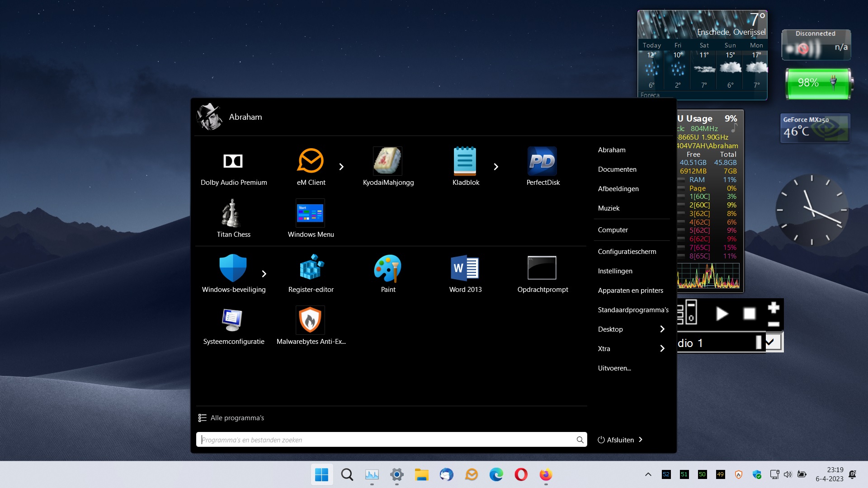This screenshot has height=488, width=868.
Task: Open Configuratiescherm control panel
Action: [x=627, y=251]
